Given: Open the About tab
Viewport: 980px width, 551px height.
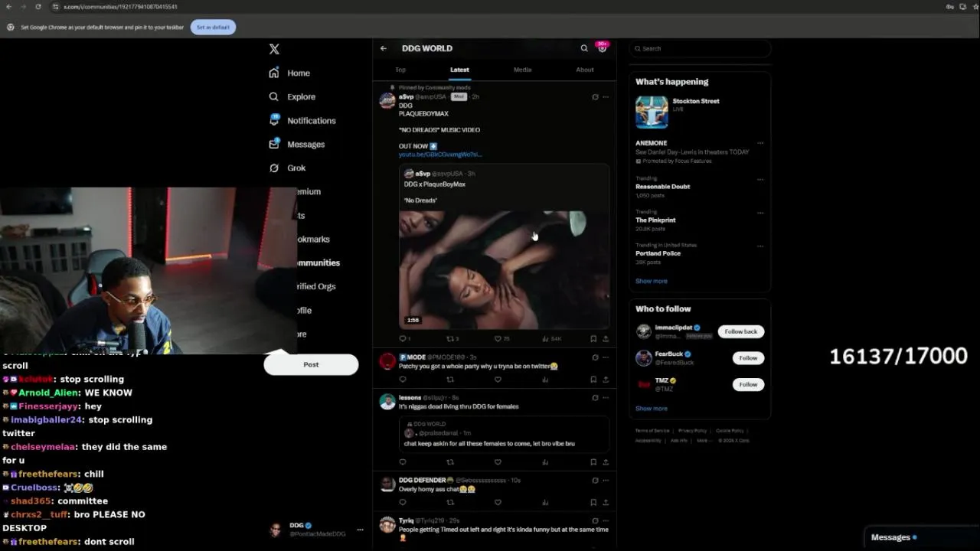Looking at the screenshot, I should tap(585, 70).
